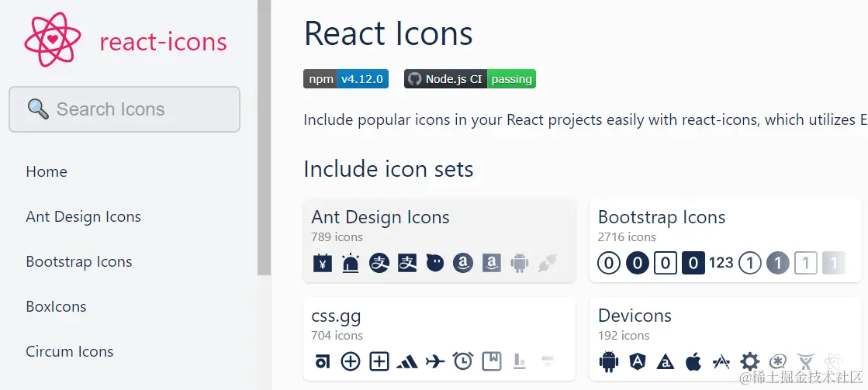Open Ant Design Icons in the sidebar
868x390 pixels.
(x=84, y=216)
